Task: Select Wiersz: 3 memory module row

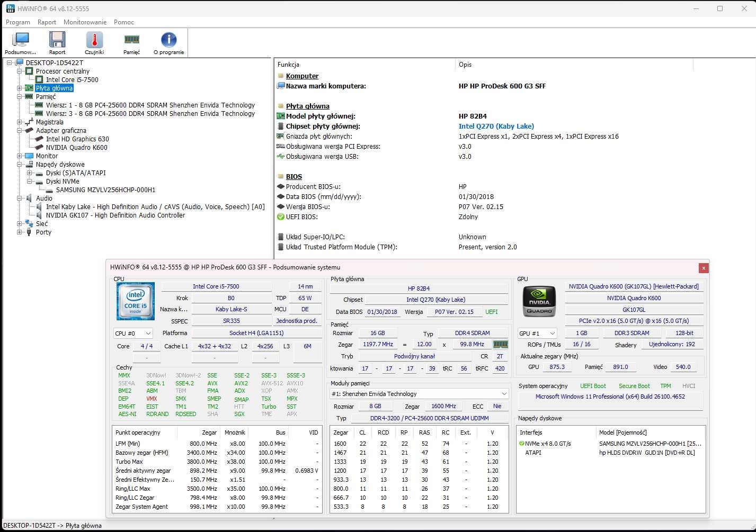Action: tap(150, 114)
